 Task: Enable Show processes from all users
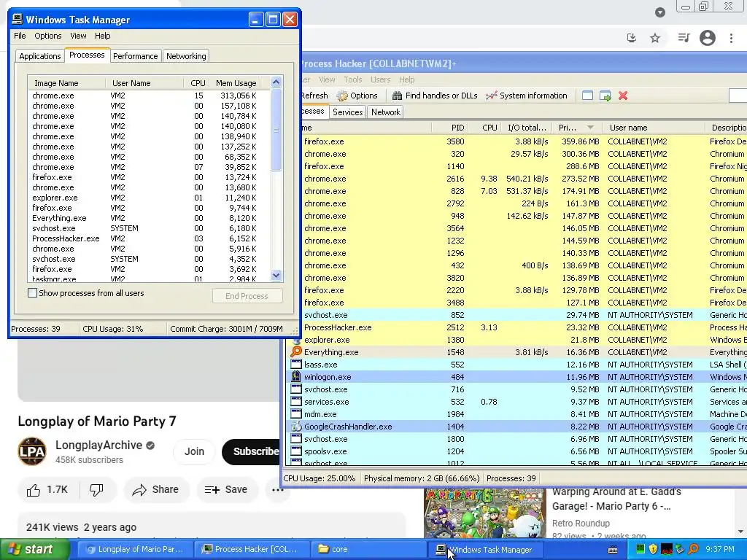click(32, 293)
